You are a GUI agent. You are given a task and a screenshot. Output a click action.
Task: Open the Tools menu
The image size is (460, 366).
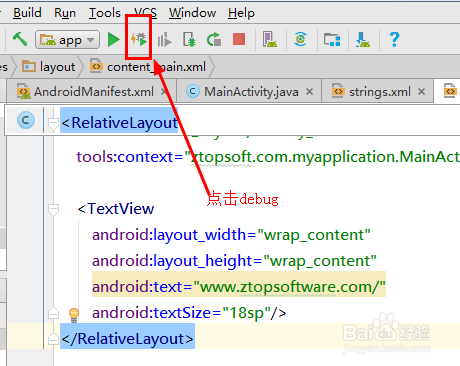(105, 13)
